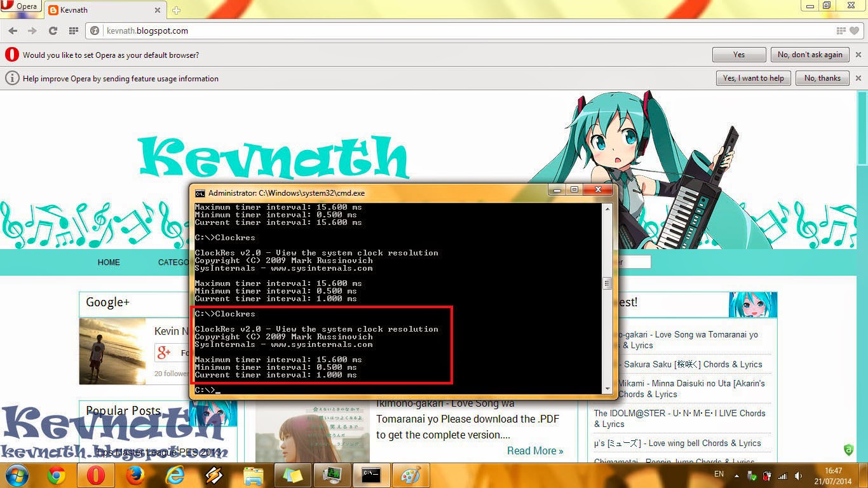The width and height of the screenshot is (868, 488).
Task: Open the Speed Dial grid icon
Action: point(74,30)
